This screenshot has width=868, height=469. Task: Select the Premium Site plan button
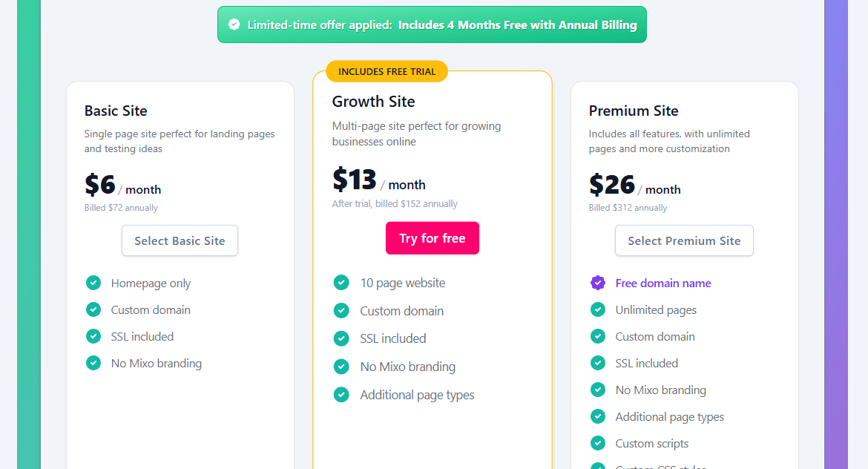683,240
